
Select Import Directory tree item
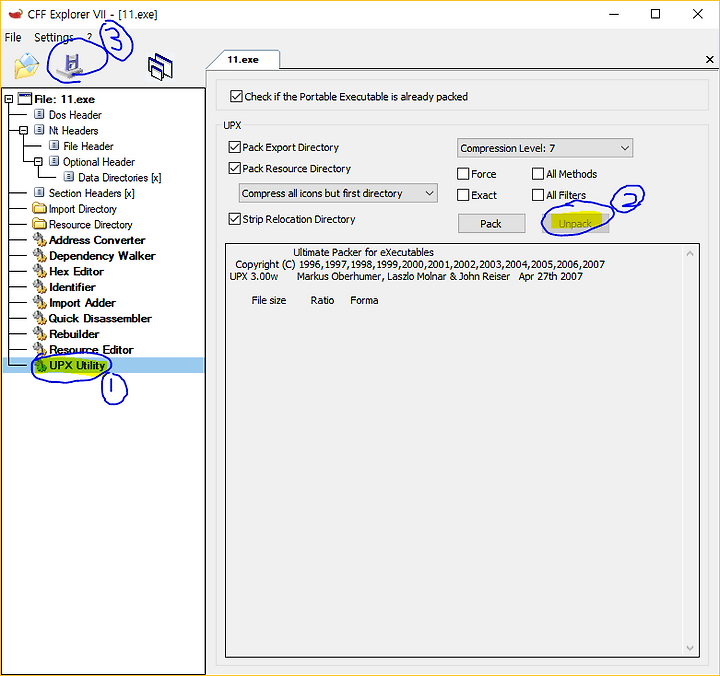click(x=83, y=209)
